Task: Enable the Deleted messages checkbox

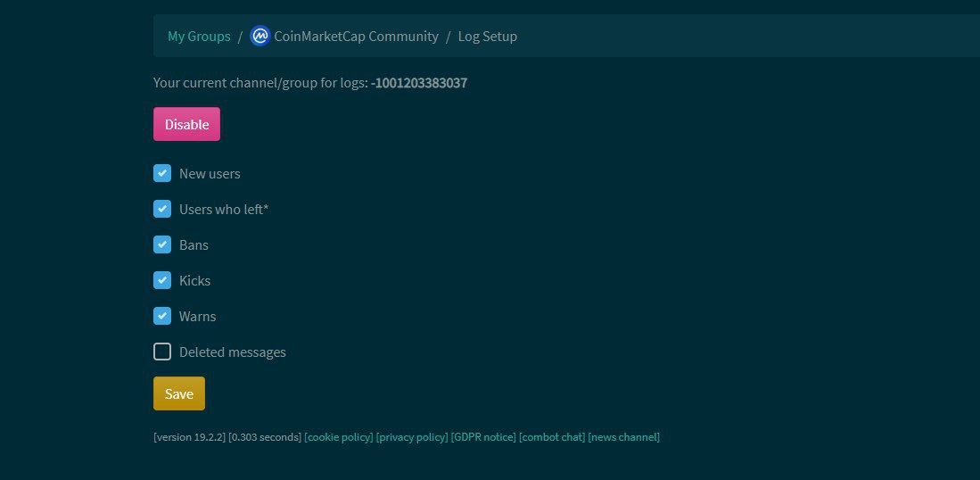Action: coord(162,352)
